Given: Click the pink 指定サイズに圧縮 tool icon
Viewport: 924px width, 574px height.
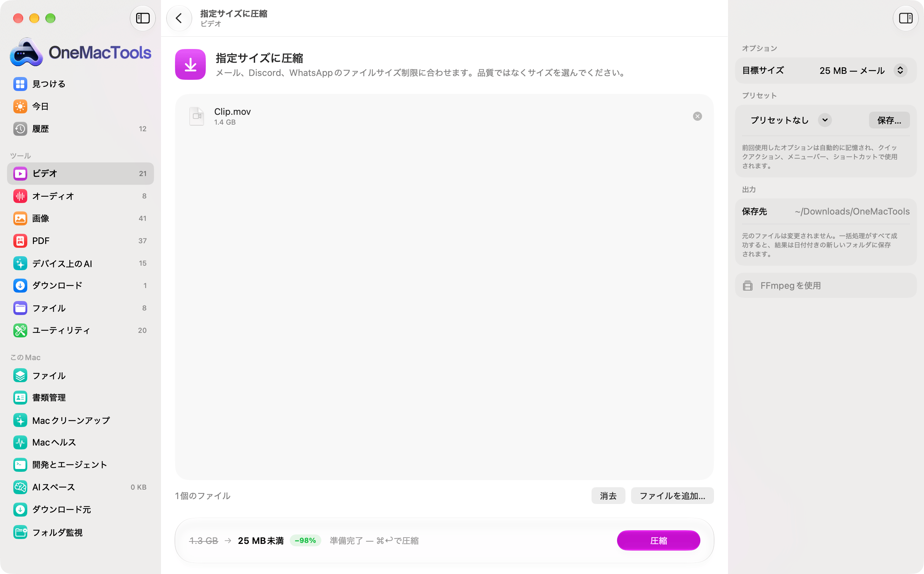Looking at the screenshot, I should click(x=190, y=64).
